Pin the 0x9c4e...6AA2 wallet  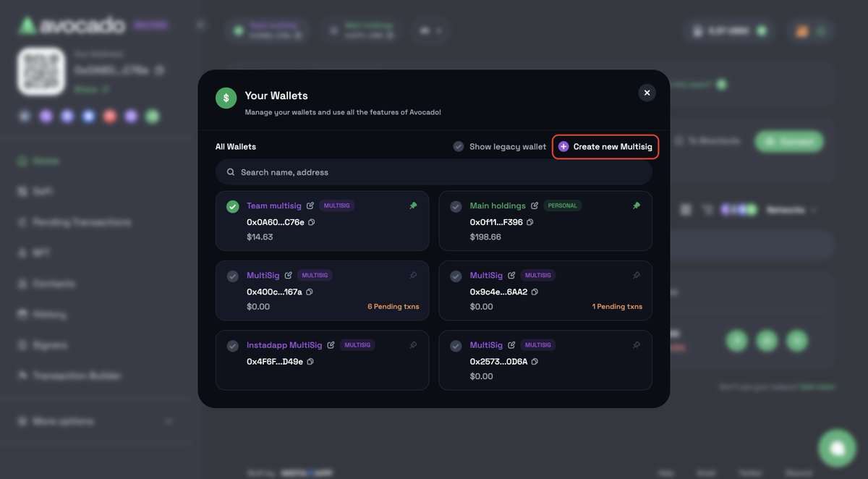pos(637,275)
